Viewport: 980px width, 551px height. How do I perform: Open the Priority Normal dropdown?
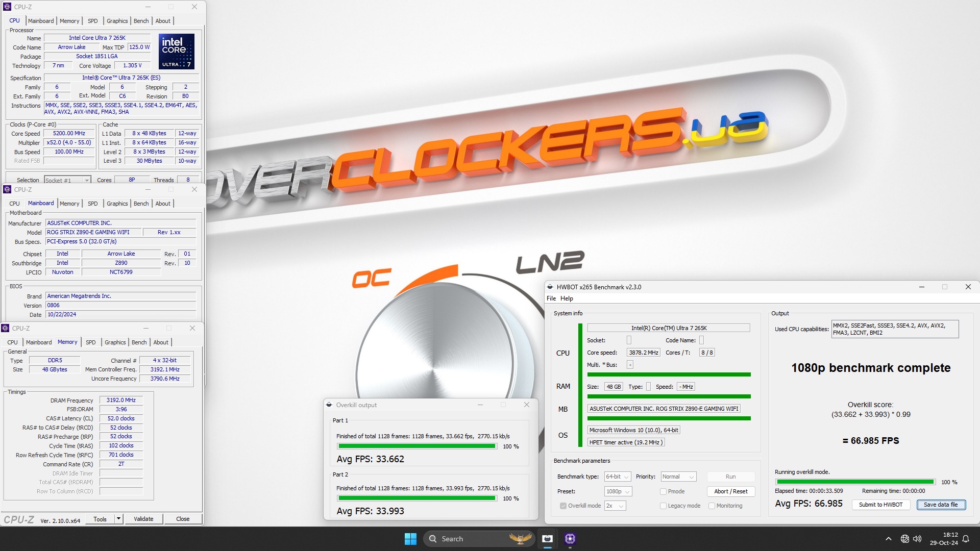(678, 477)
